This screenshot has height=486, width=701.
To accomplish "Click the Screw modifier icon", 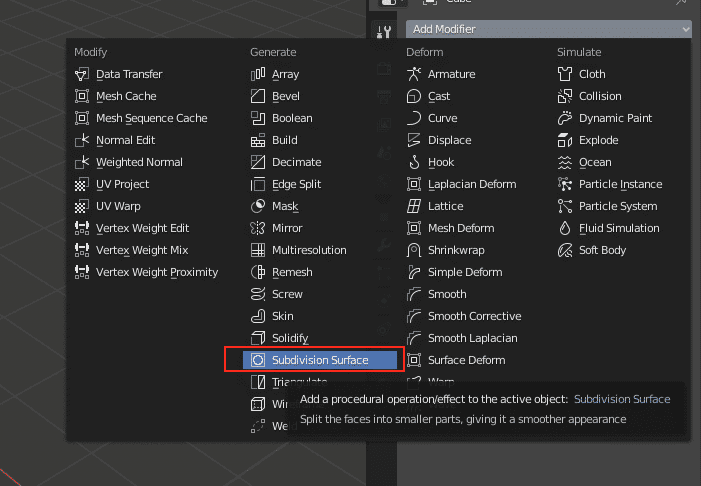I will [x=258, y=294].
